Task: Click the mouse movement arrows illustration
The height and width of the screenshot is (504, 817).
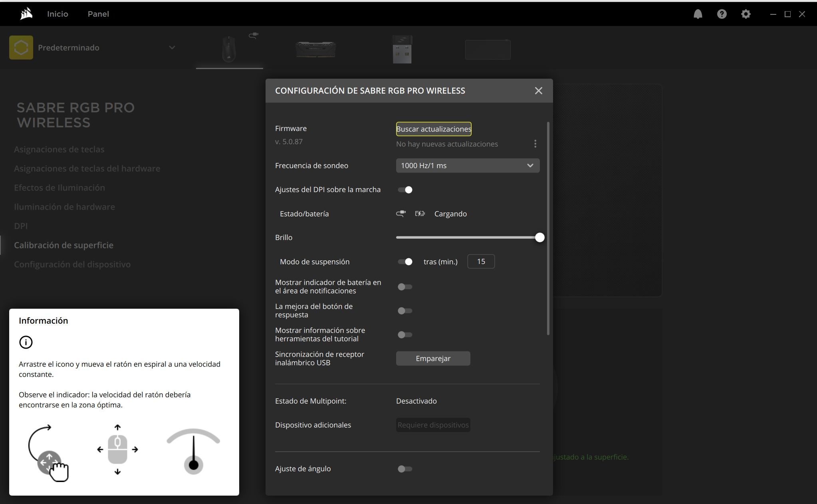Action: [117, 450]
